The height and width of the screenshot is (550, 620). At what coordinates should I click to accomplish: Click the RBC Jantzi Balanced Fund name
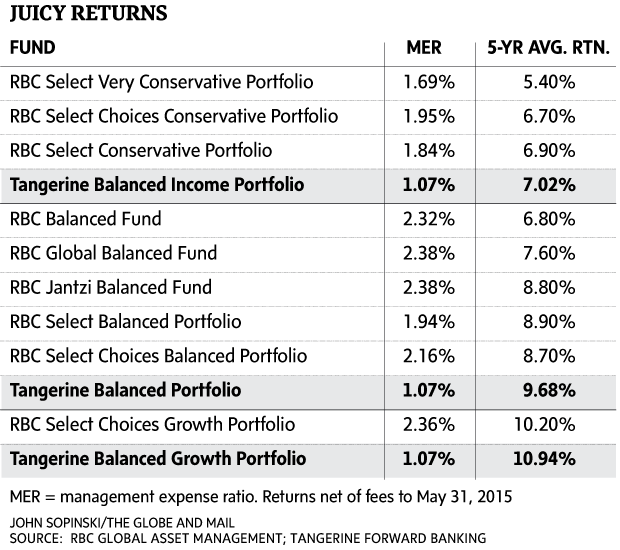pos(110,287)
